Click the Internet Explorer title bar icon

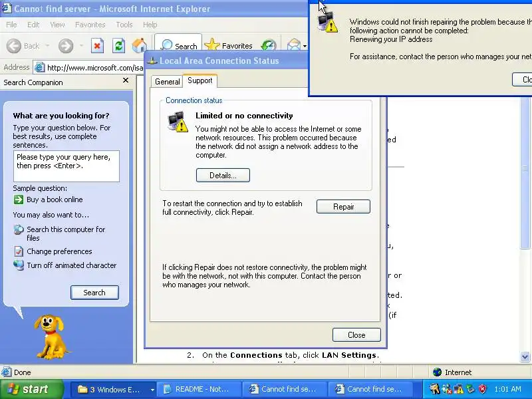click(x=7, y=8)
